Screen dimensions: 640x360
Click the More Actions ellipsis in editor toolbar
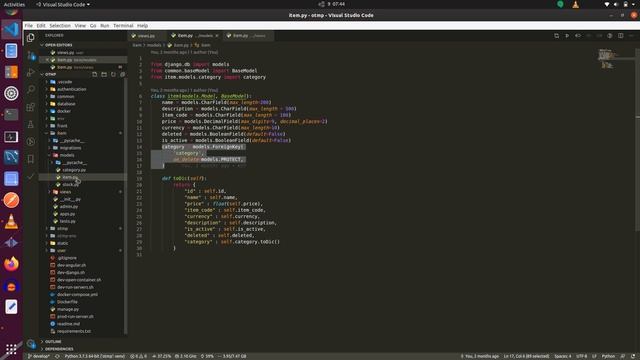tap(631, 36)
